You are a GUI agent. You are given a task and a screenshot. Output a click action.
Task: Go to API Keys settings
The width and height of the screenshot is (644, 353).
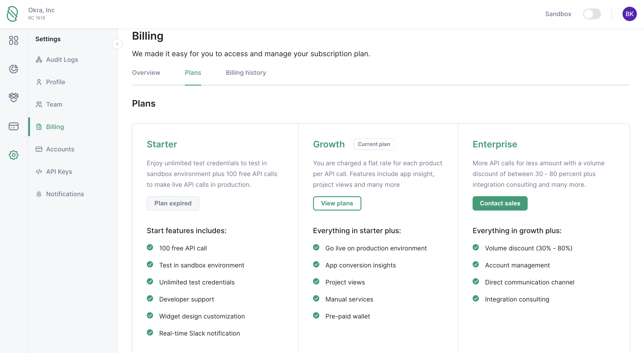[59, 171]
